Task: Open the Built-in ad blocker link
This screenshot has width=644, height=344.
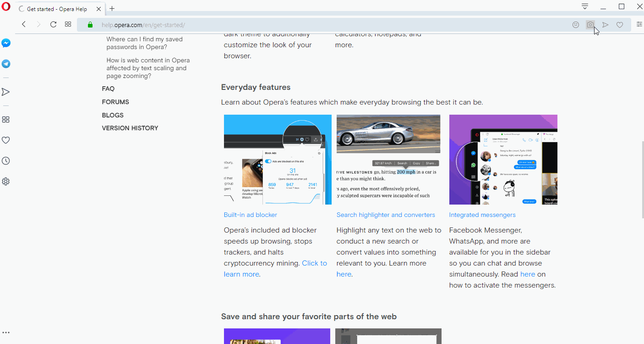Action: (x=250, y=215)
